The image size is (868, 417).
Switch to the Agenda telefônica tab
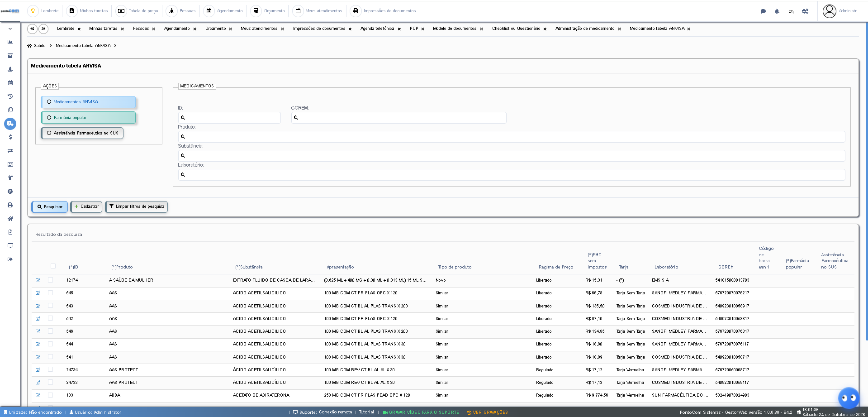pos(377,29)
